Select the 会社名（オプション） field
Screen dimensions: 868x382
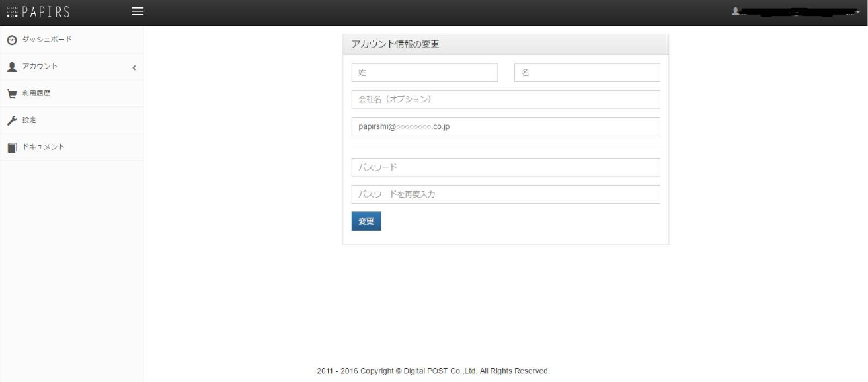pos(506,99)
